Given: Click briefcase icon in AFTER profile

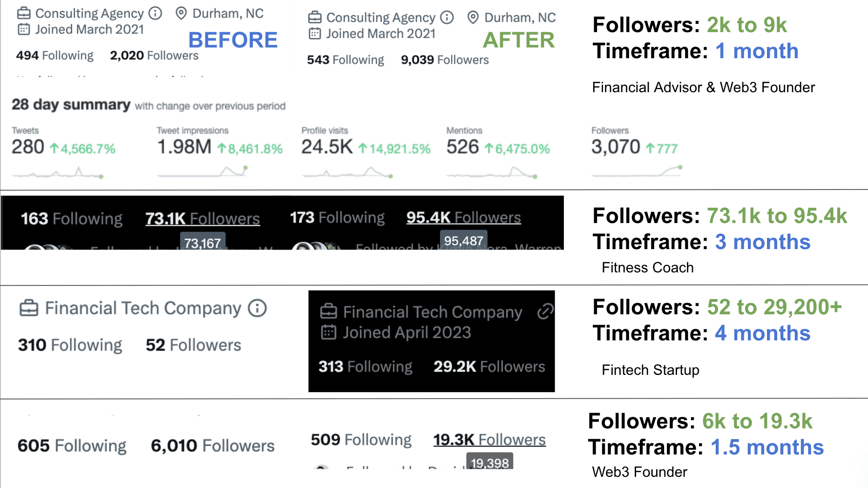Looking at the screenshot, I should pyautogui.click(x=315, y=18).
